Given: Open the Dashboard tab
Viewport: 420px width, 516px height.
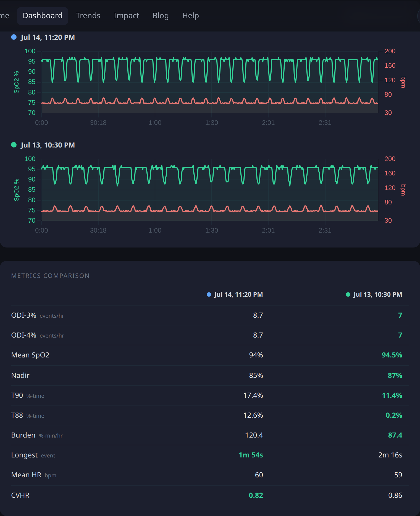Looking at the screenshot, I should [x=43, y=16].
